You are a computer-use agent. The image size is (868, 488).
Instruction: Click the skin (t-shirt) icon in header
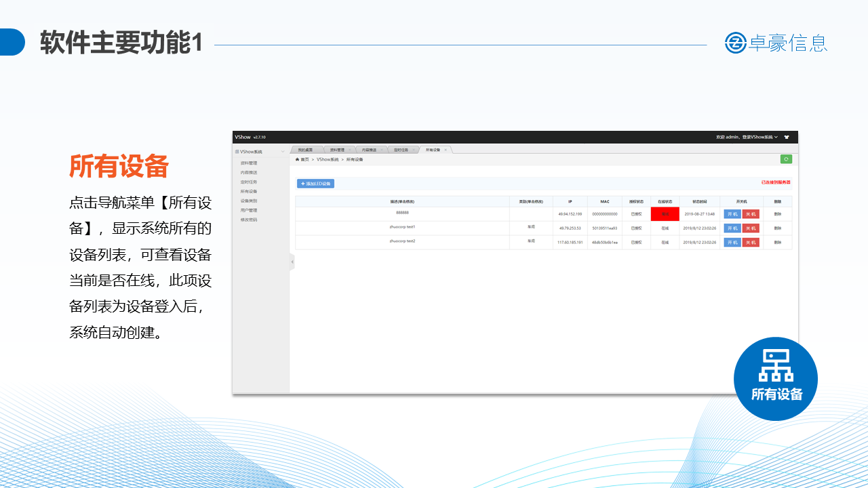pos(787,137)
